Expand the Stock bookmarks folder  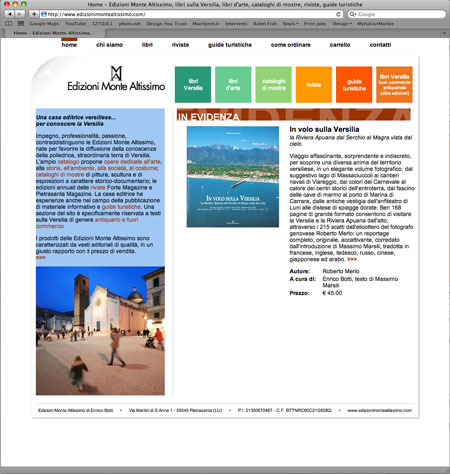pyautogui.click(x=290, y=24)
